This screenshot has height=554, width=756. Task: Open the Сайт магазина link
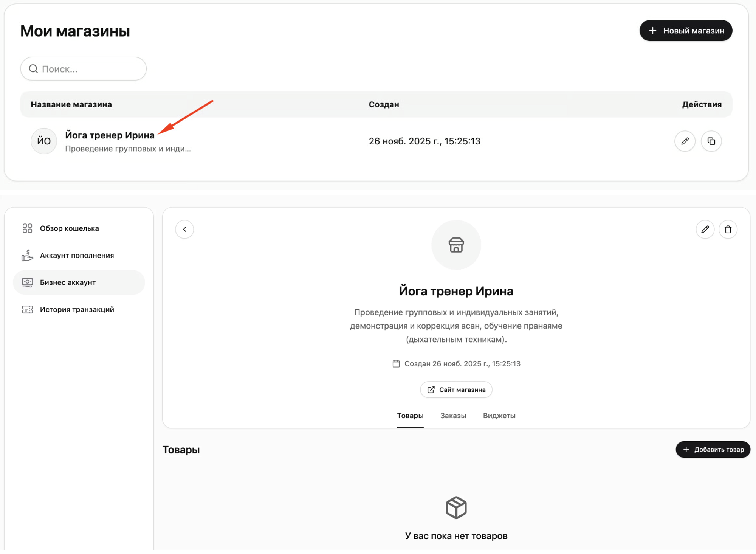point(456,390)
